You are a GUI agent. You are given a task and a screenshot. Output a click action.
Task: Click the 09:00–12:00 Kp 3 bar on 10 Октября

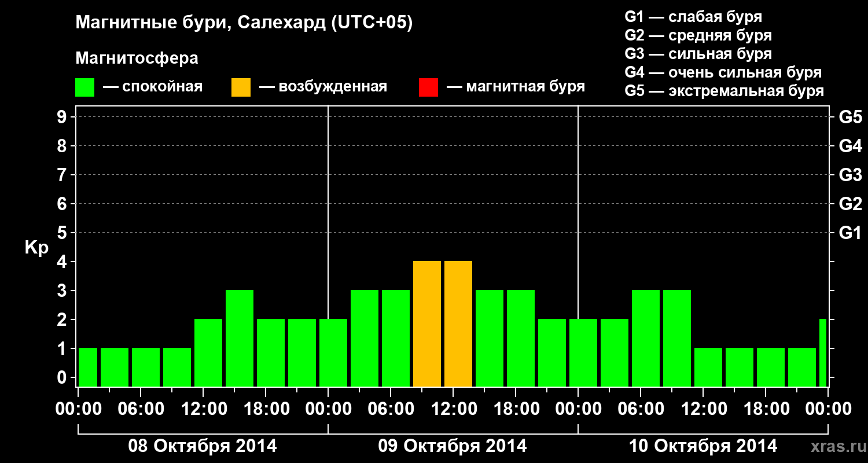click(677, 339)
